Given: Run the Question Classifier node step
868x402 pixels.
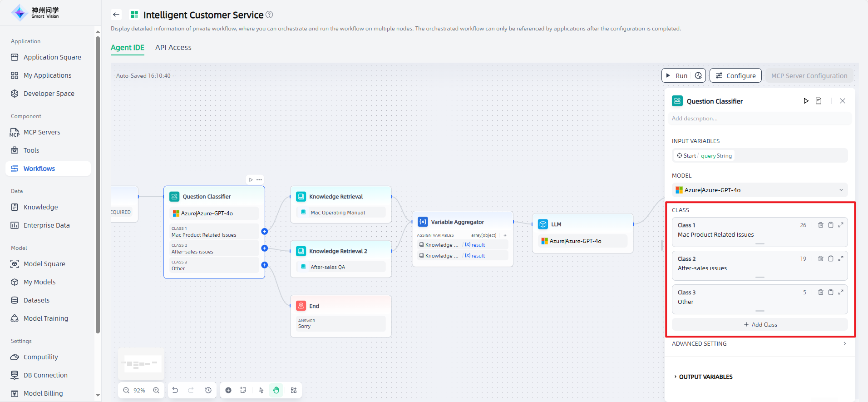Looking at the screenshot, I should click(806, 101).
